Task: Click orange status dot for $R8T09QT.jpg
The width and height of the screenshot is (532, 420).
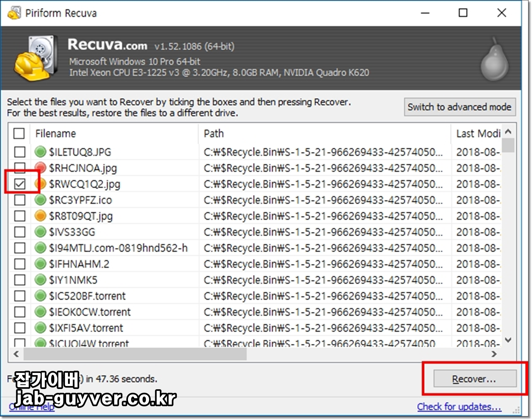Action: point(40,216)
